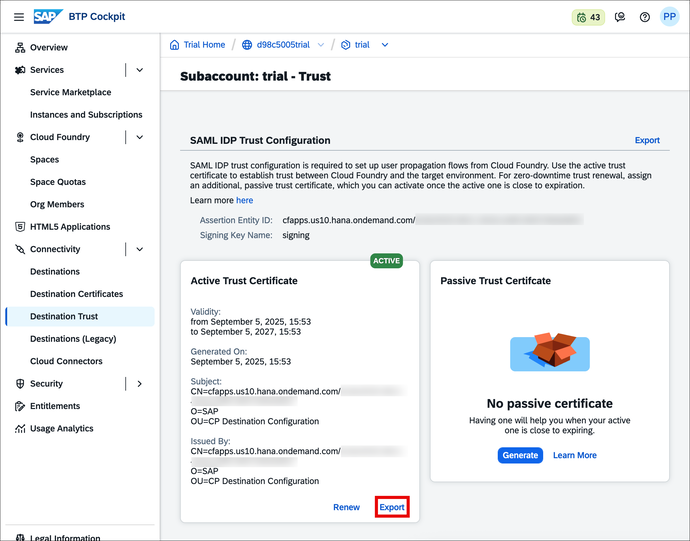Click the Usage Analytics chart icon
Screen dimensions: 690x541
point(20,428)
